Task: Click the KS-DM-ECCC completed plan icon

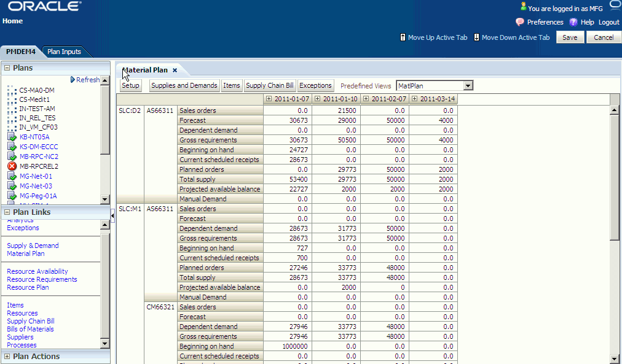Action: tap(12, 147)
